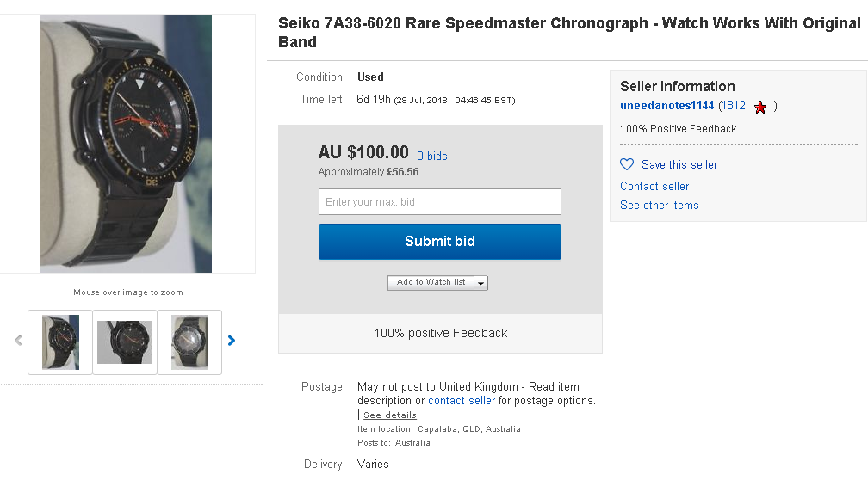This screenshot has height=480, width=868.
Task: Click the main Seiko watch image
Action: 127,144
